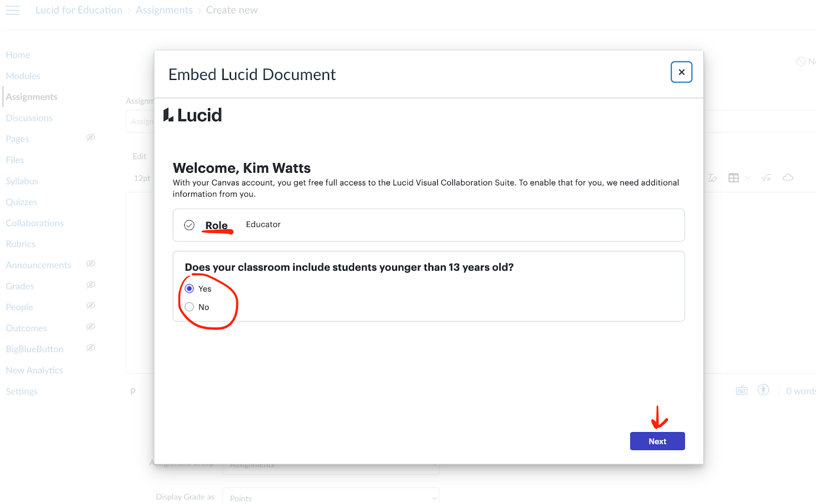Image resolution: width=816 pixels, height=504 pixels.
Task: Open the 12pt font size dropdown
Action: pos(142,178)
